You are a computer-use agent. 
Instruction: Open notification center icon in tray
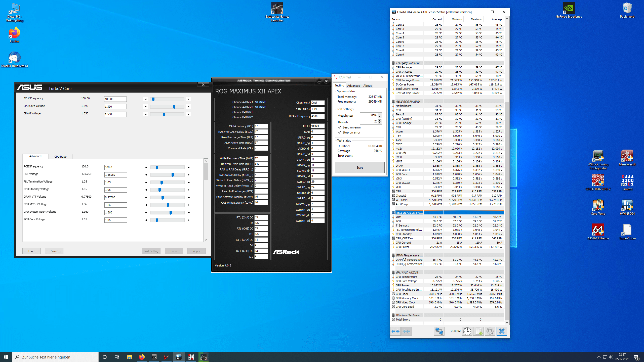coord(636,357)
